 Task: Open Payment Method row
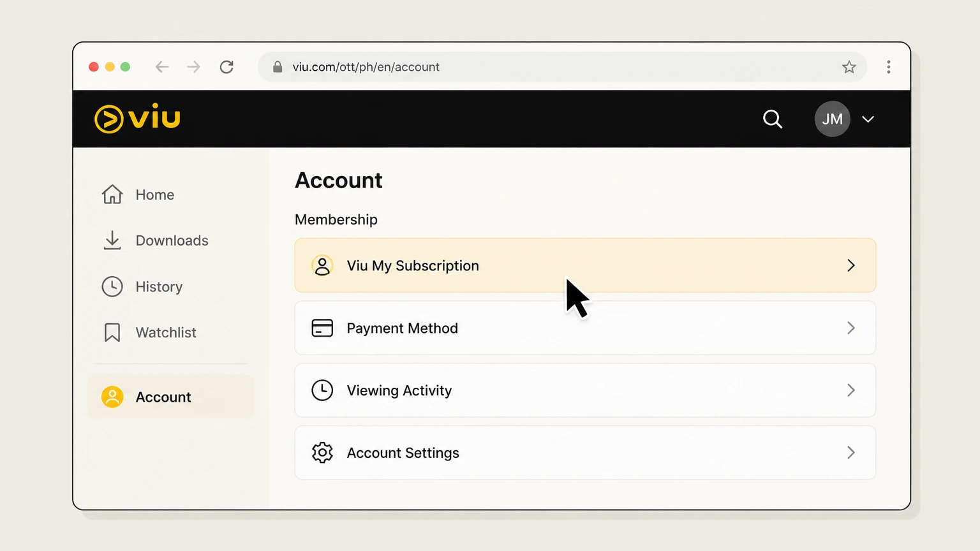tap(585, 328)
